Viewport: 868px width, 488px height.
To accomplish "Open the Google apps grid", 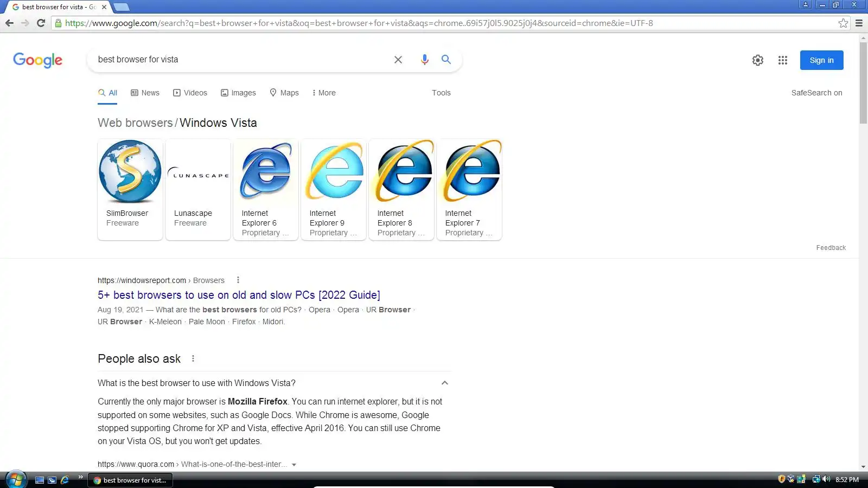I will pyautogui.click(x=782, y=60).
